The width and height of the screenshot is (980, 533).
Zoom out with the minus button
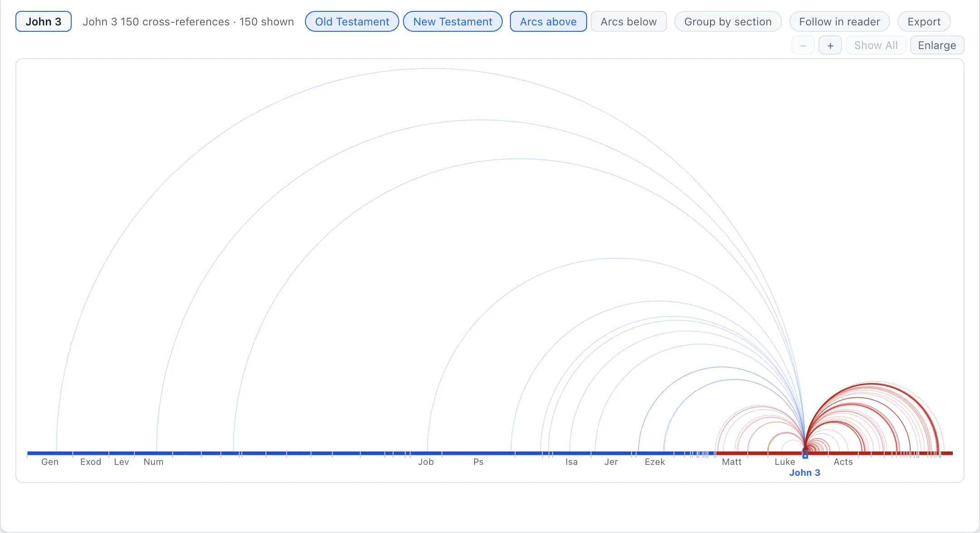click(803, 45)
